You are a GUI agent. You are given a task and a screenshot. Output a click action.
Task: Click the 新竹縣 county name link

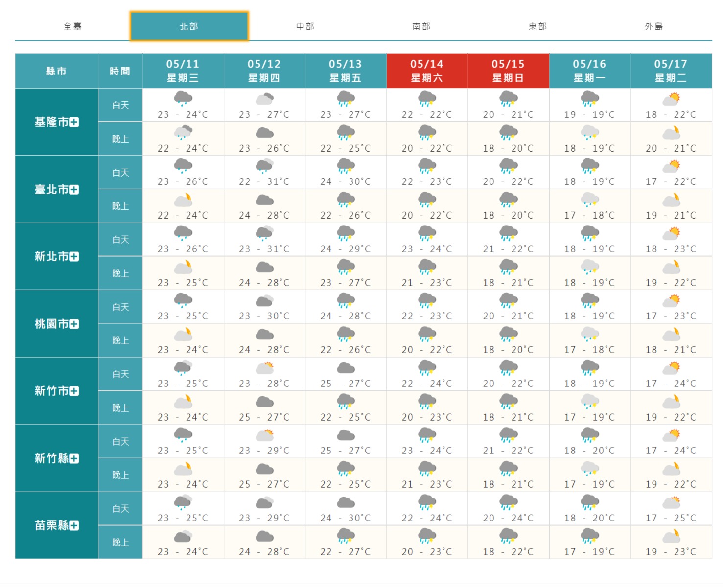[51, 458]
